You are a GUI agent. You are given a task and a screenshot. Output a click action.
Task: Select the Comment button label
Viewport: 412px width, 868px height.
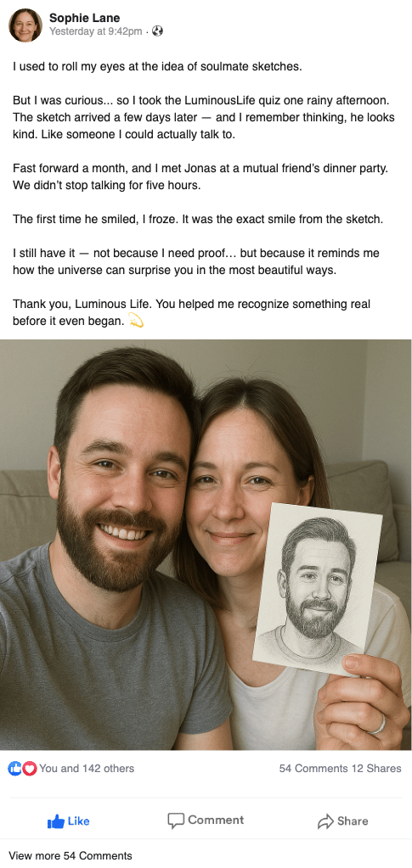coord(216,820)
